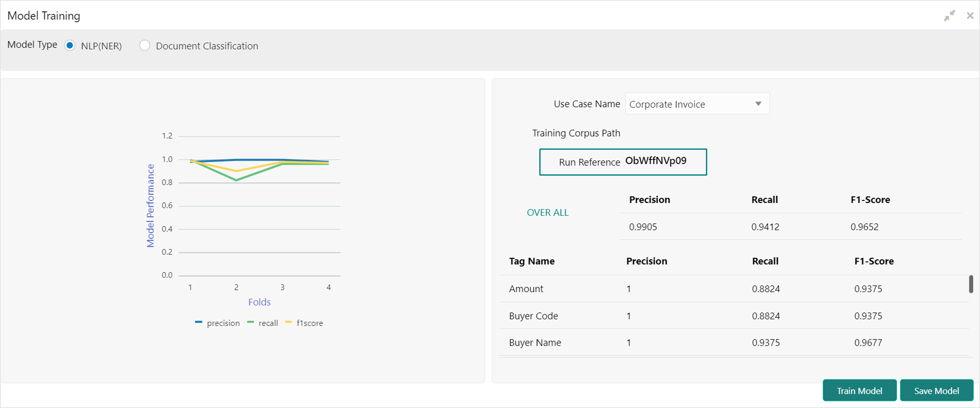Select the Amount tag row
This screenshot has width=980, height=408.
coord(526,289)
